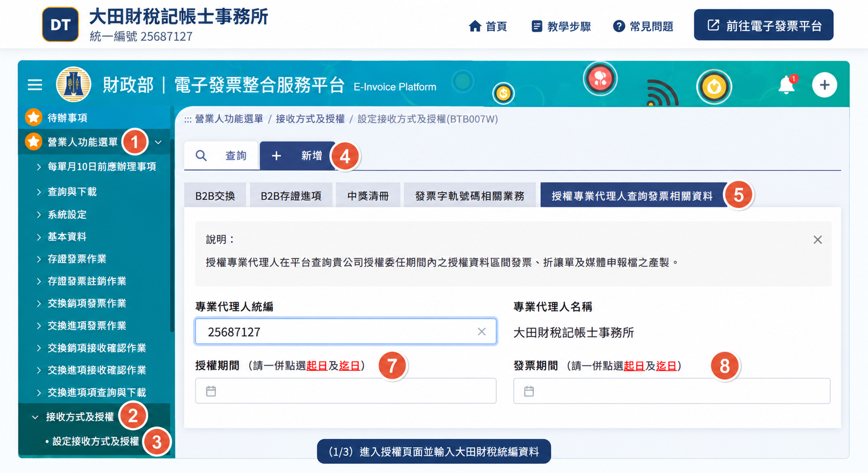Image resolution: width=868 pixels, height=473 pixels.
Task: Click calendar icon in 授權期間 field
Action: 211,391
